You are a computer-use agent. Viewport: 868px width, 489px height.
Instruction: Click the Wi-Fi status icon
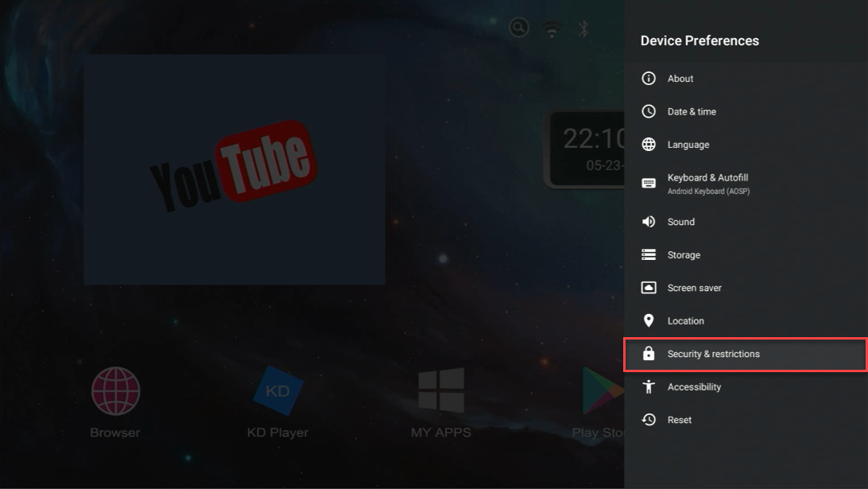[x=552, y=29]
